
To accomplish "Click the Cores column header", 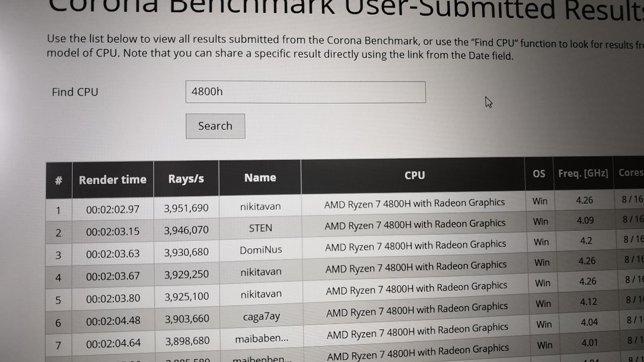I will click(630, 172).
